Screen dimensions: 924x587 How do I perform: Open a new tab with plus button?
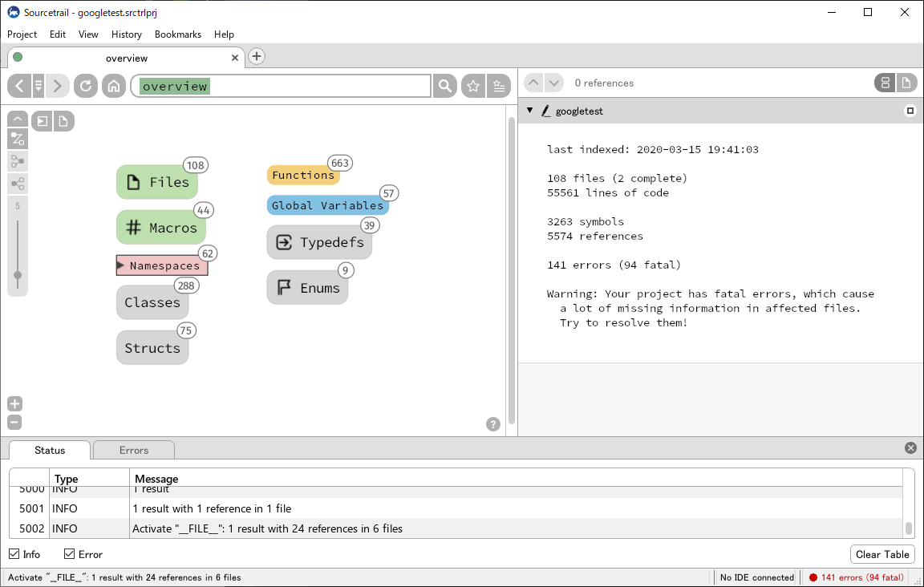tap(257, 57)
